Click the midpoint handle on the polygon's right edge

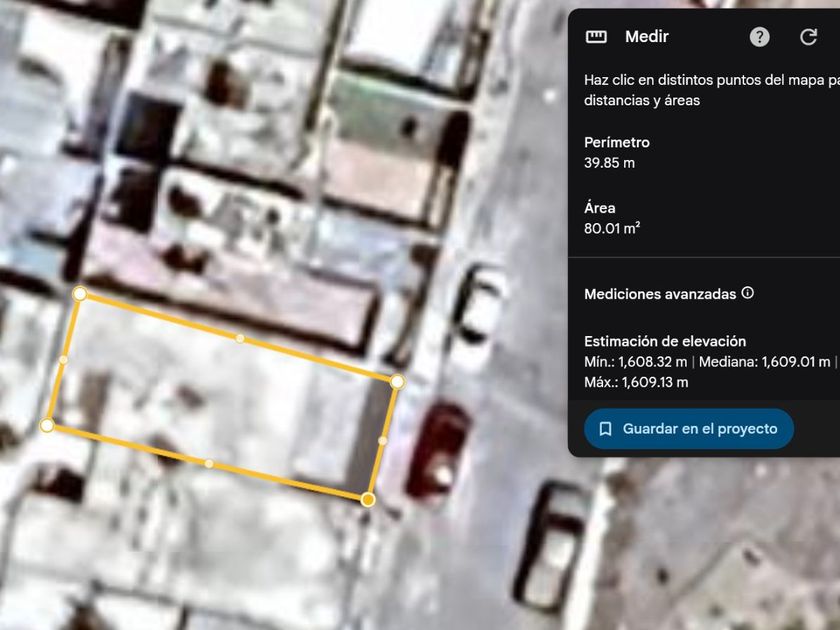383,440
